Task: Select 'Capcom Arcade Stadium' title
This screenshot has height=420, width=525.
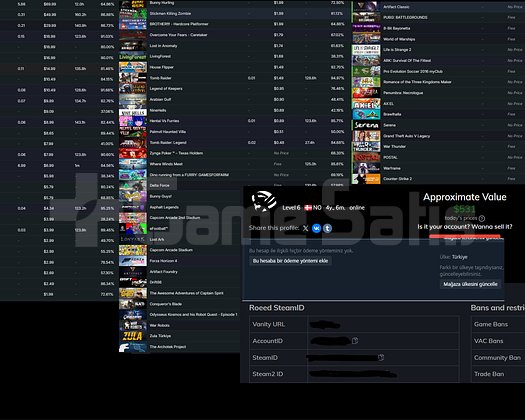Action: (x=171, y=250)
